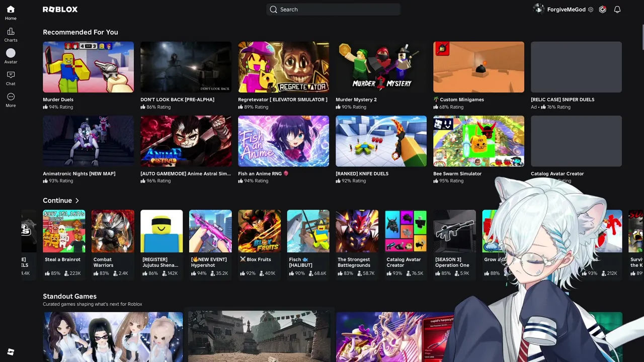Open The Strongest Battlegrounds game icon
This screenshot has width=644, height=362.
click(357, 231)
